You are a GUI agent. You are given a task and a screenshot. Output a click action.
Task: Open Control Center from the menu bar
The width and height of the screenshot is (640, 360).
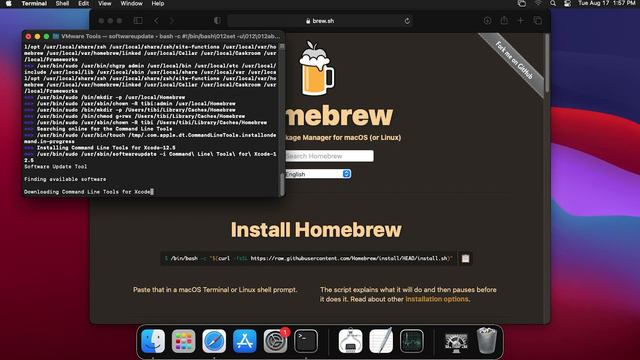pyautogui.click(x=567, y=4)
